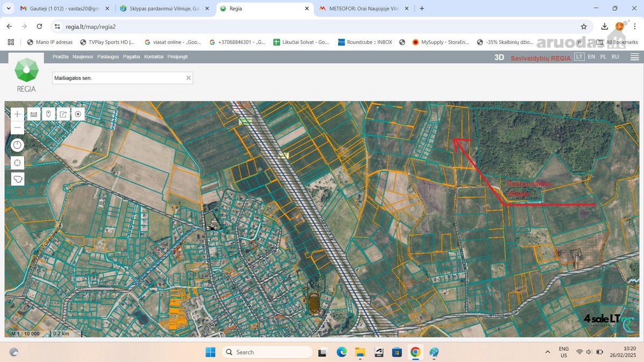Reset the map compass rotation
Image resolution: width=644 pixels, height=362 pixels.
pyautogui.click(x=18, y=145)
